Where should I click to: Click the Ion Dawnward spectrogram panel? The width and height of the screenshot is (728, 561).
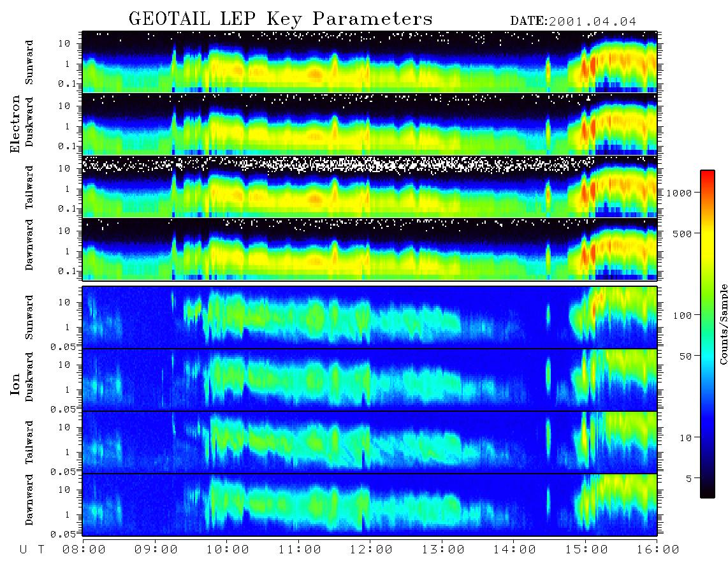370,505
